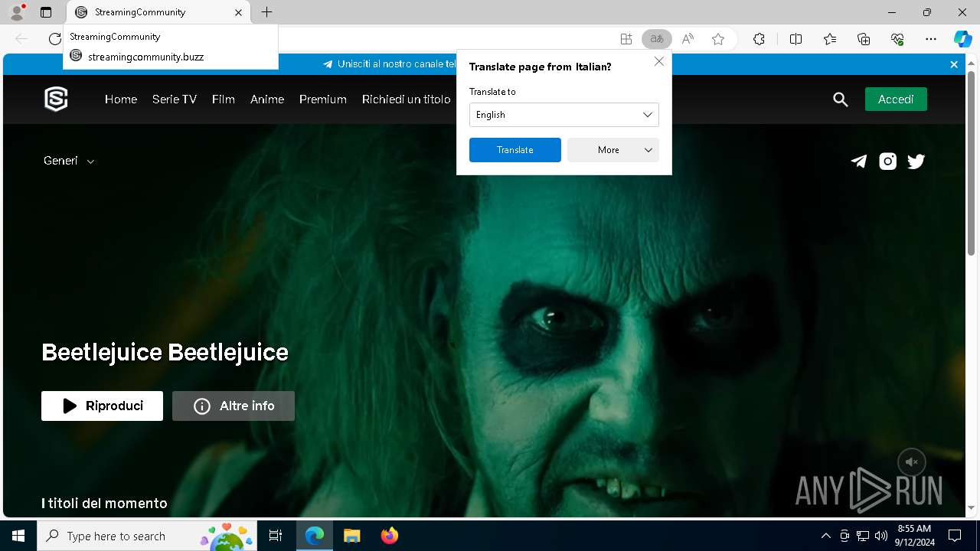This screenshot has height=551, width=980.
Task: Click the Accedi login button
Action: tap(896, 99)
